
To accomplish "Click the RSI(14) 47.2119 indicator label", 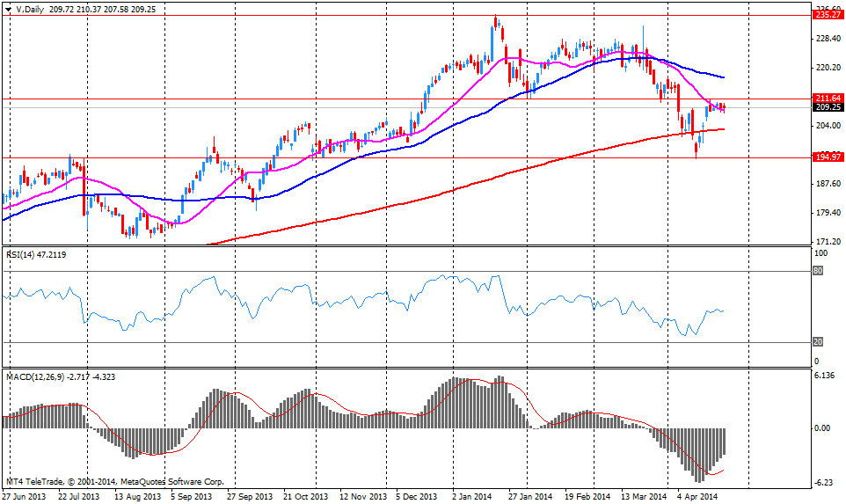I will point(36,255).
